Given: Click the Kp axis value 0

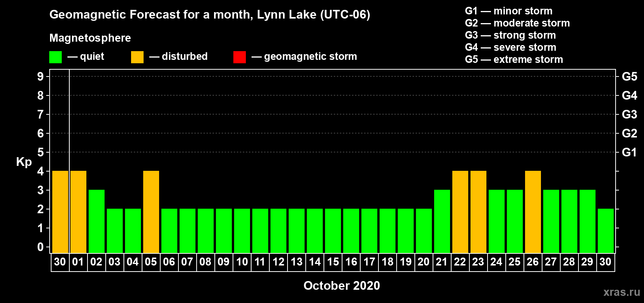Looking at the screenshot, I should pyautogui.click(x=41, y=247).
